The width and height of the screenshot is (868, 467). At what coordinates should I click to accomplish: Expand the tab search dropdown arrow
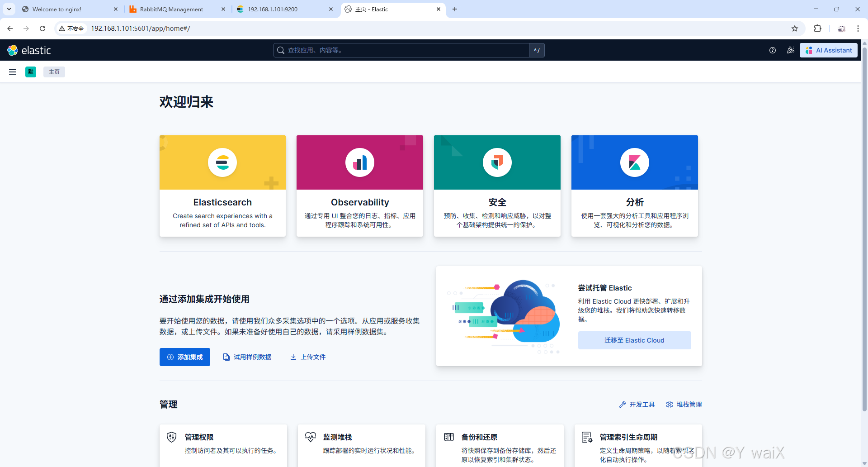point(9,9)
